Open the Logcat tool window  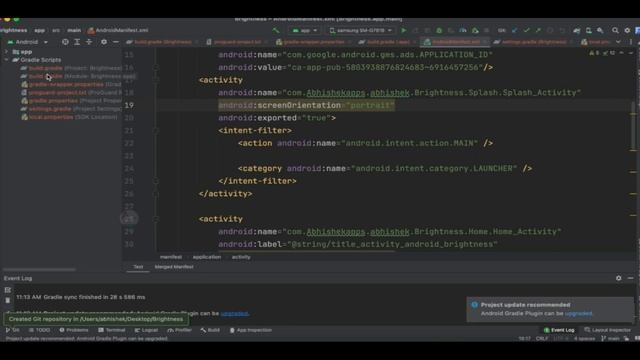(146, 330)
